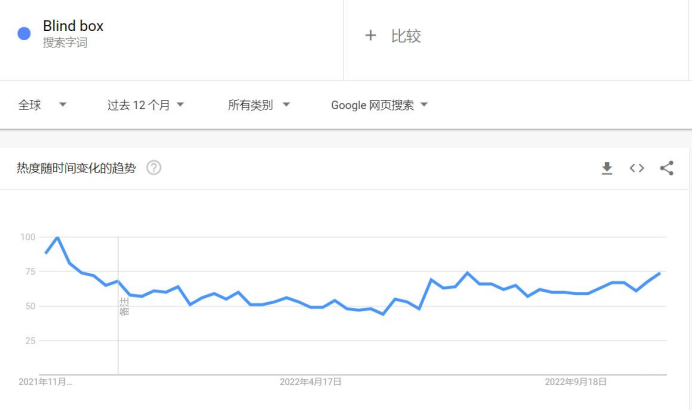The height and width of the screenshot is (411, 692).
Task: Click the 搜索字词 subtitle under Blind box
Action: click(65, 43)
